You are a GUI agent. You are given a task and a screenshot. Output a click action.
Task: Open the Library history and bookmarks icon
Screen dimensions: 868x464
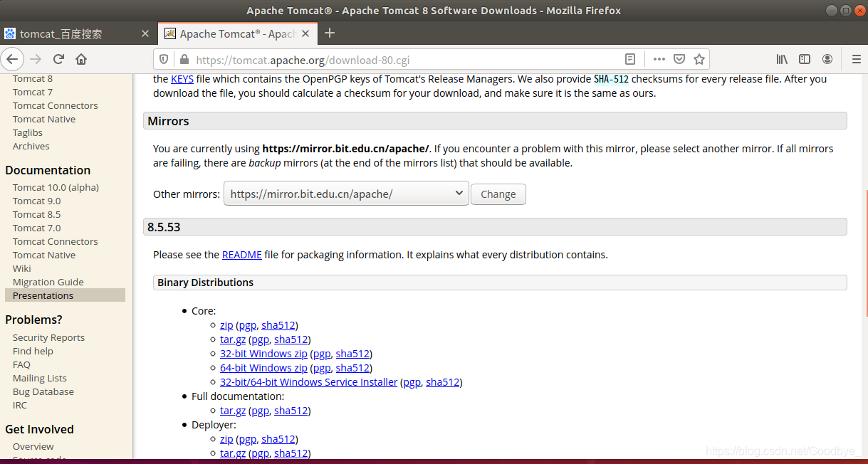pyautogui.click(x=782, y=59)
